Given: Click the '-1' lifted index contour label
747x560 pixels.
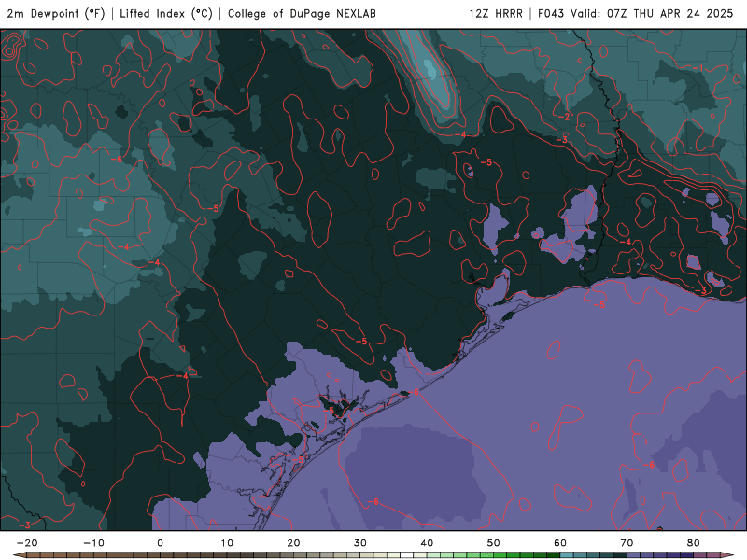Looking at the screenshot, I should click(x=698, y=68).
